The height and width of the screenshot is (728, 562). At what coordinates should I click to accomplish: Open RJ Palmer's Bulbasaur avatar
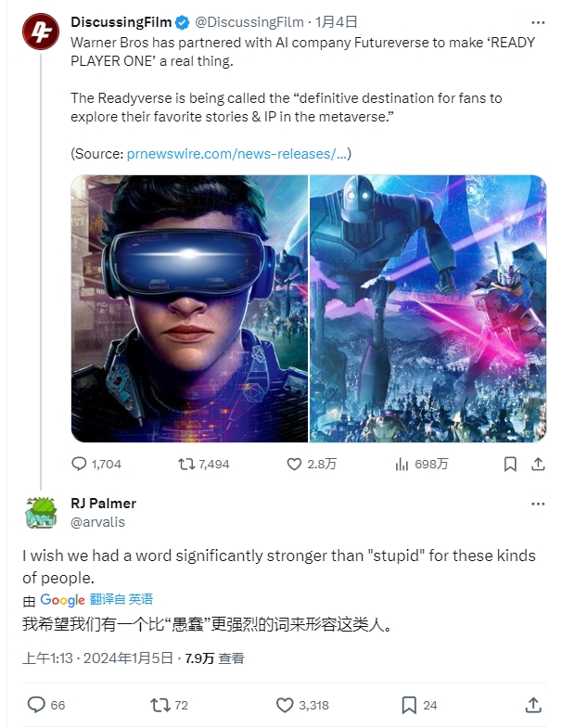pos(41,513)
